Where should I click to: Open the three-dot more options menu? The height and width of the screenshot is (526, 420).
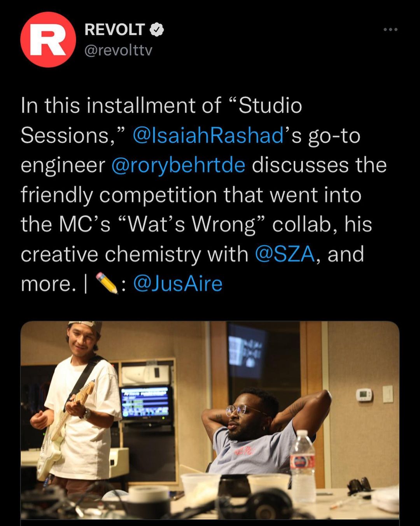click(x=390, y=30)
